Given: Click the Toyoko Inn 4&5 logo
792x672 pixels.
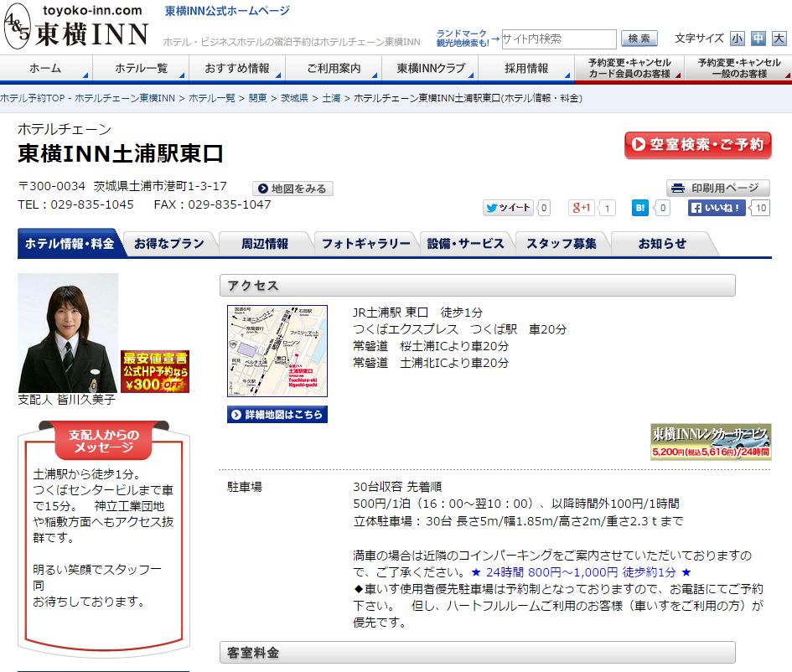Looking at the screenshot, I should [x=75, y=26].
